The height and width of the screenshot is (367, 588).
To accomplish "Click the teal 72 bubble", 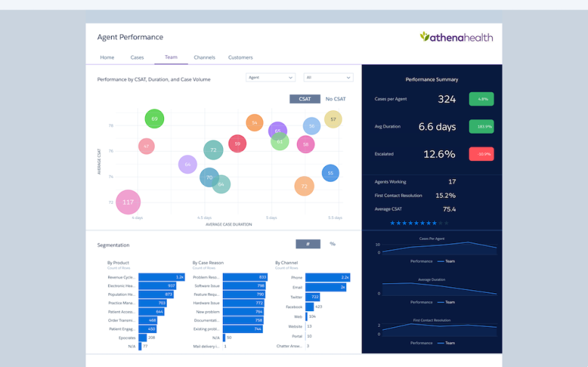I will pos(213,150).
